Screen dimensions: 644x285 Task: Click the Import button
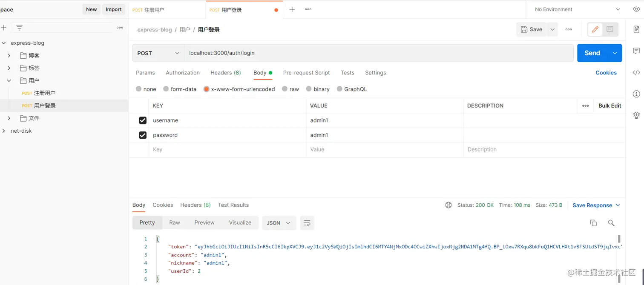(x=114, y=9)
